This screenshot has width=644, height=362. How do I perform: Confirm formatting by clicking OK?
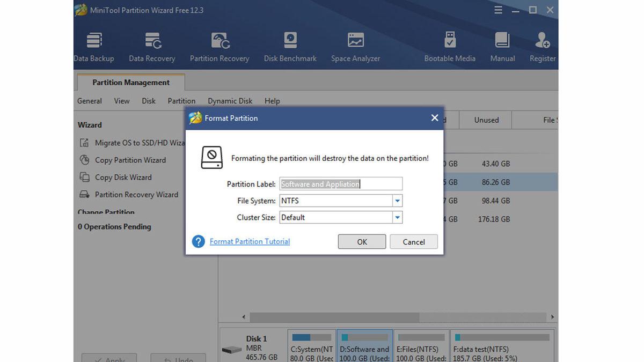pyautogui.click(x=361, y=241)
